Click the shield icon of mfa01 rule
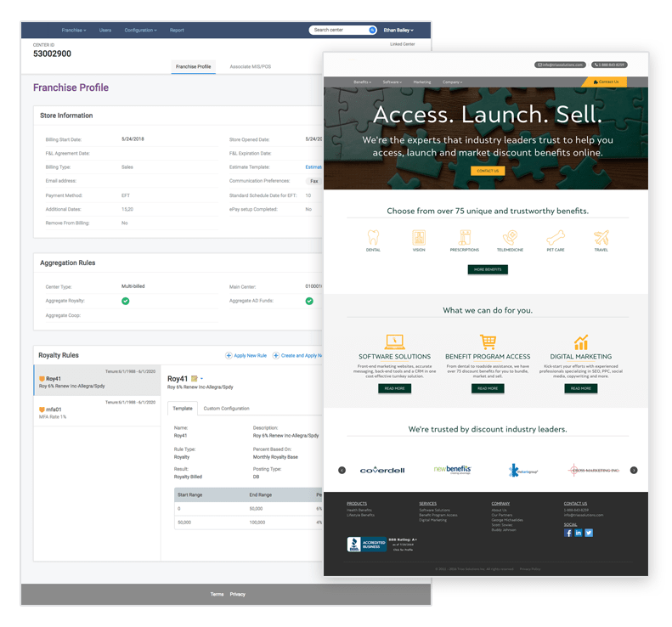Image resolution: width=672 pixels, height=627 pixels. (42, 410)
